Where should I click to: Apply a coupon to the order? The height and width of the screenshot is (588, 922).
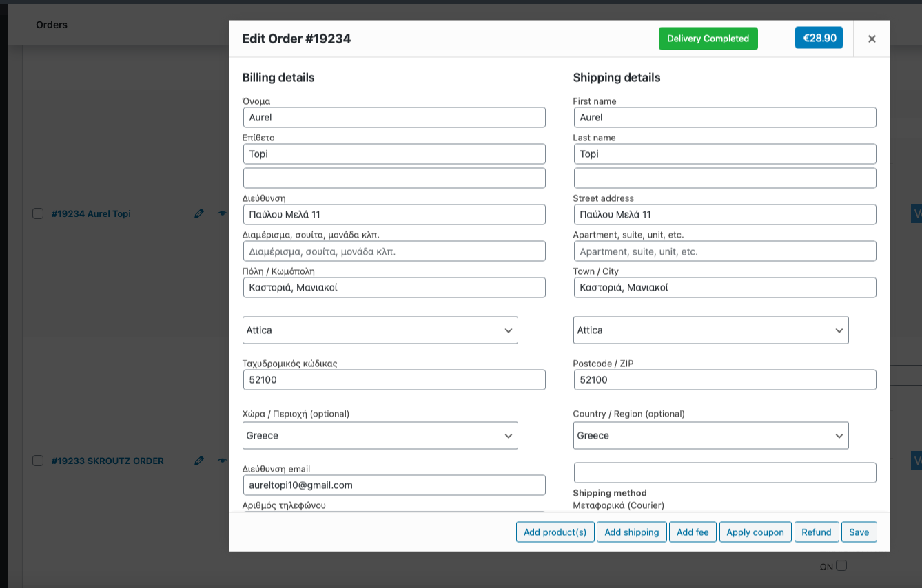point(755,532)
